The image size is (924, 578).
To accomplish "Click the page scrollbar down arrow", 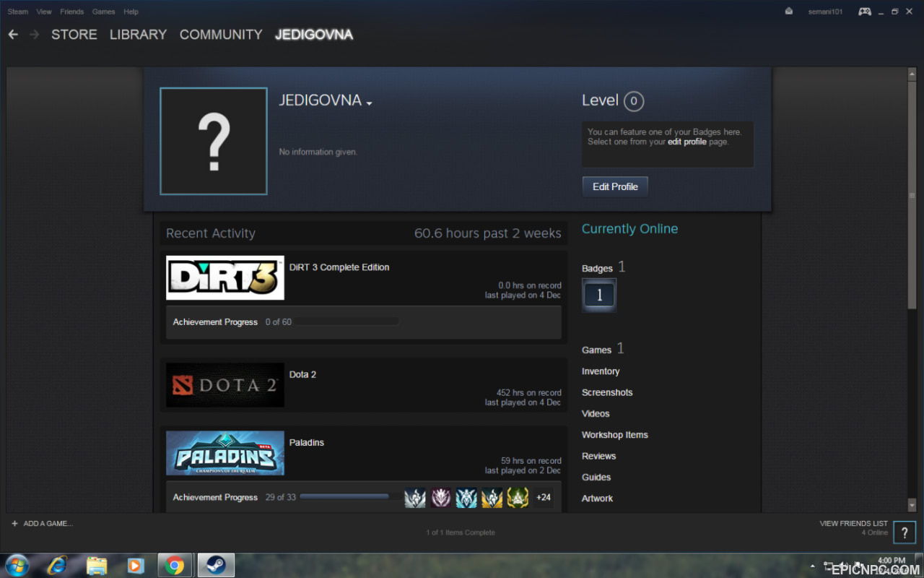I will coord(912,505).
